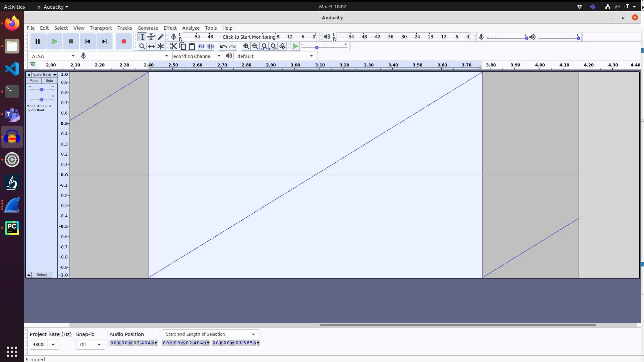The width and height of the screenshot is (644, 362).
Task: Enable Solo on the Audio Track
Action: pyautogui.click(x=49, y=80)
